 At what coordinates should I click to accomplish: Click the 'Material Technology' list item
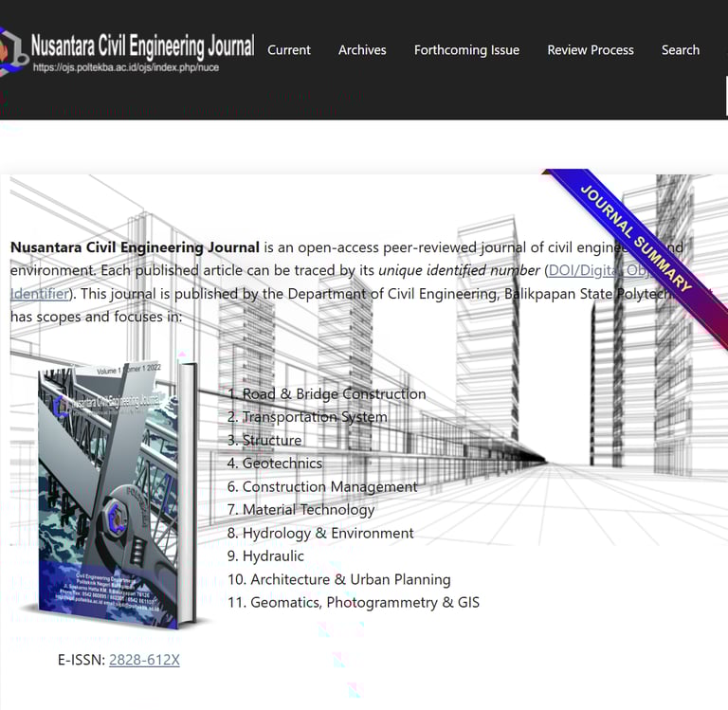click(x=308, y=510)
